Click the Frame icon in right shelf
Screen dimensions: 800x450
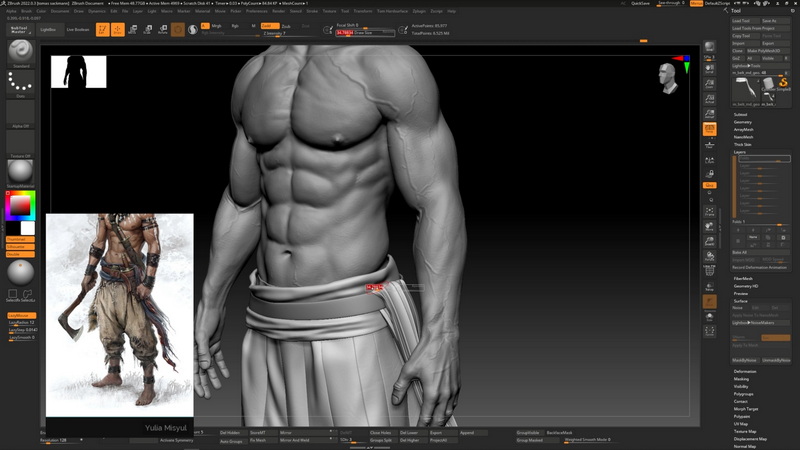click(709, 211)
